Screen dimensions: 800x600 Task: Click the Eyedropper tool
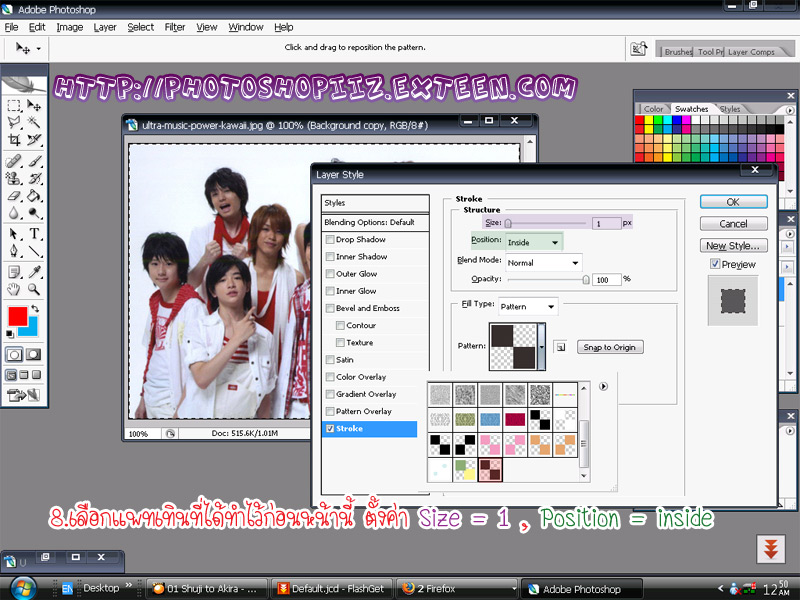pos(35,271)
